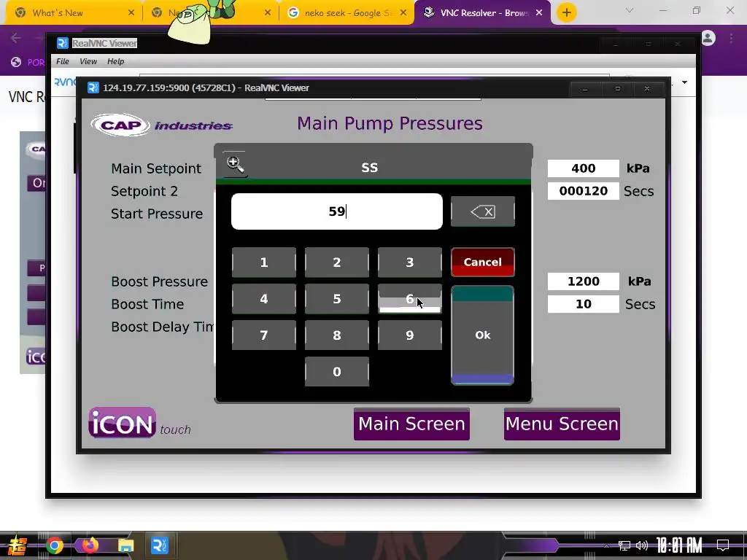This screenshot has height=560, width=747.
Task: Close the VNC Resolver tab
Action: [539, 13]
